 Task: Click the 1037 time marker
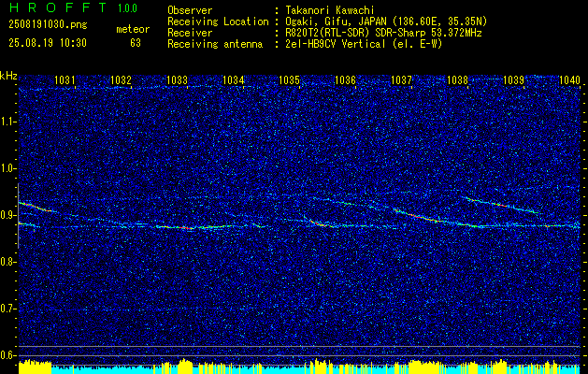(x=401, y=79)
